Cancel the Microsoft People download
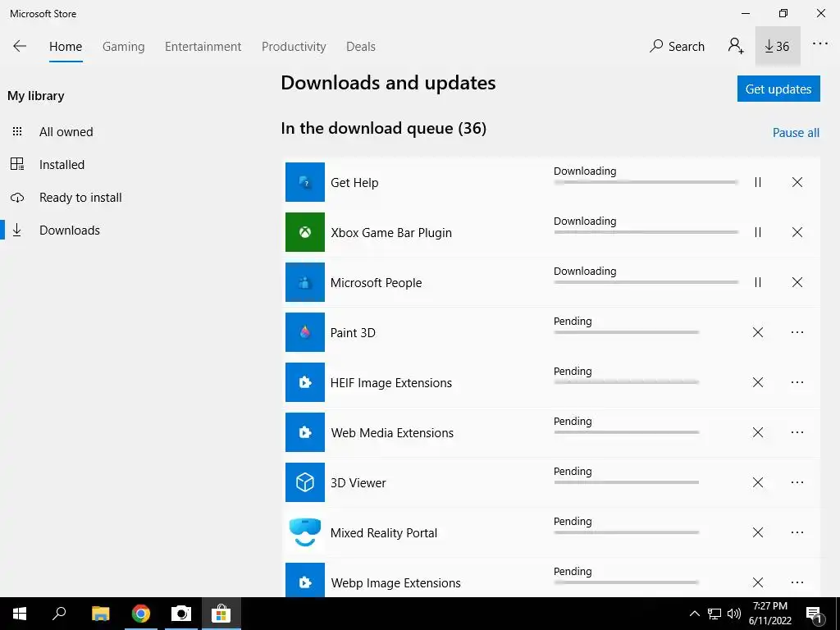This screenshot has height=630, width=840. [x=797, y=282]
